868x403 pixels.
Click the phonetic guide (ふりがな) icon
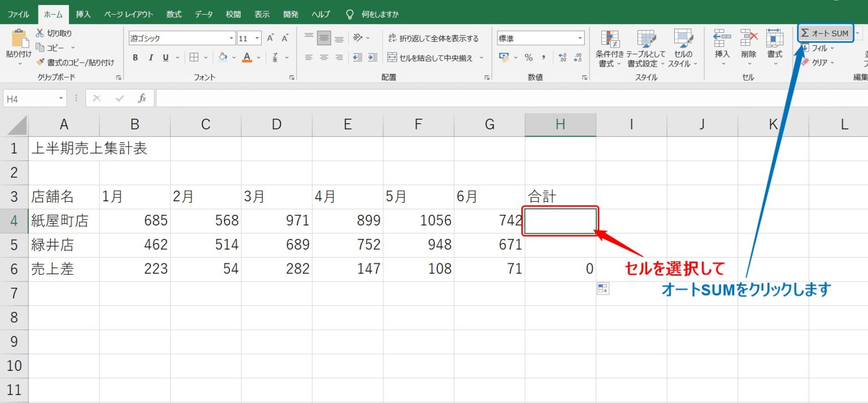click(275, 57)
